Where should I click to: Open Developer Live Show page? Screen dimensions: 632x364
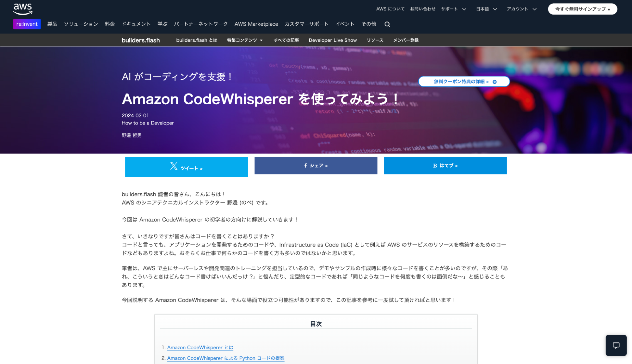[333, 40]
